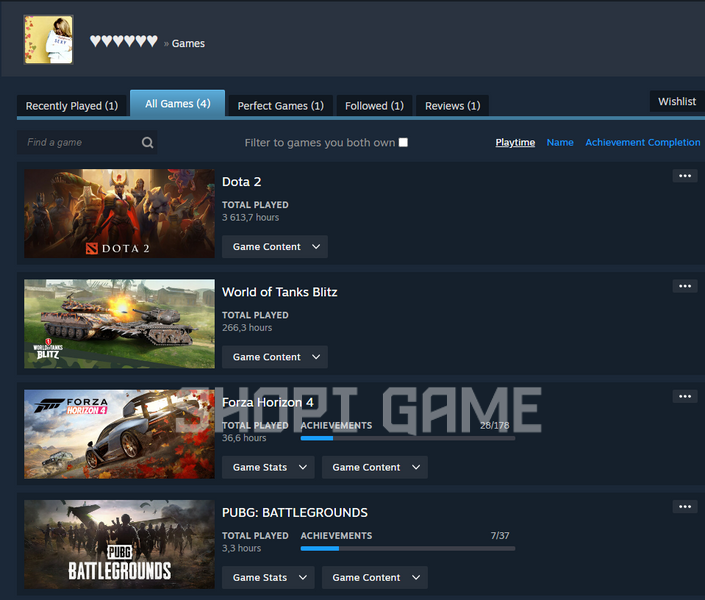The height and width of the screenshot is (600, 705).
Task: Open the Forza Horizon 4 banner
Action: [119, 434]
